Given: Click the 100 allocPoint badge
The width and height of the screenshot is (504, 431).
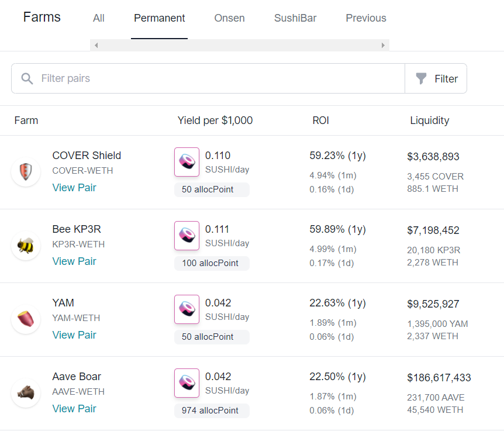Looking at the screenshot, I should coord(212,263).
